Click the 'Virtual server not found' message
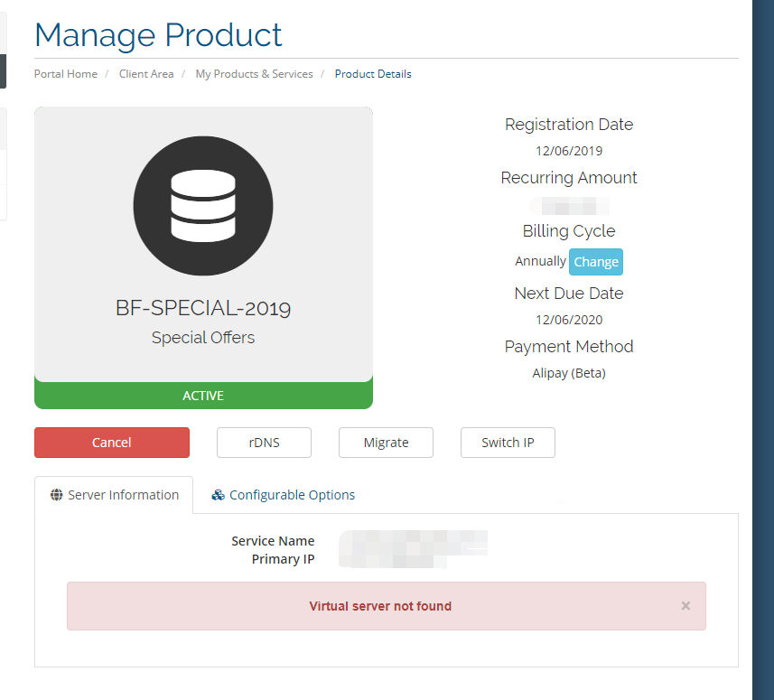 (380, 606)
